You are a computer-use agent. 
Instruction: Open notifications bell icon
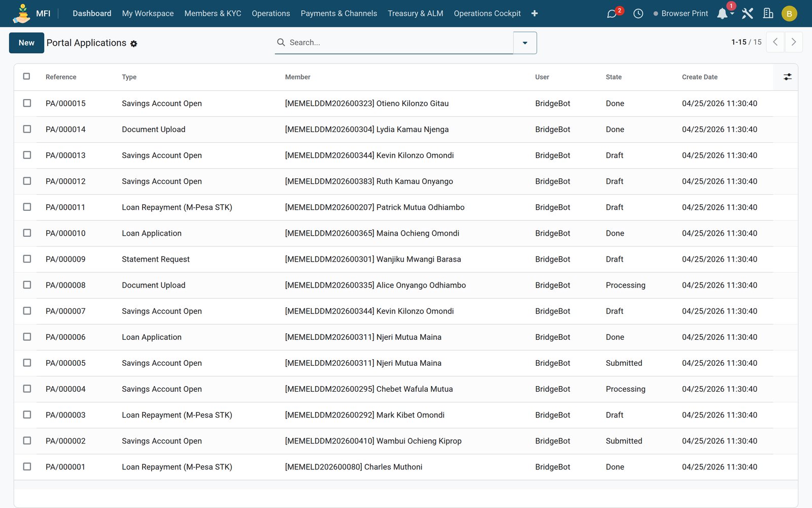coord(723,14)
